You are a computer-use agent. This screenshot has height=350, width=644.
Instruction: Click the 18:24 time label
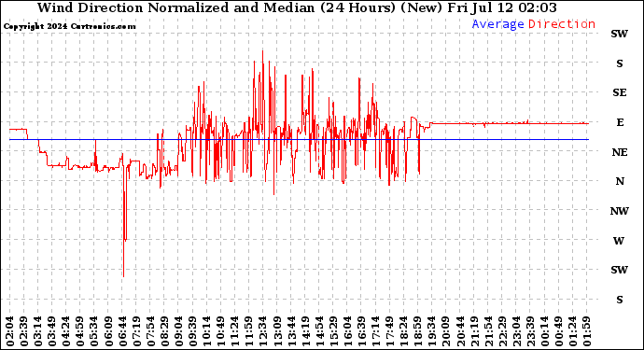tap(403, 331)
